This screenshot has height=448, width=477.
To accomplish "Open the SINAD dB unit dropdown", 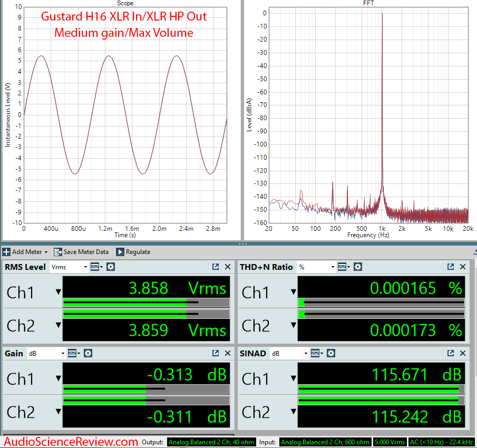I will tap(289, 354).
